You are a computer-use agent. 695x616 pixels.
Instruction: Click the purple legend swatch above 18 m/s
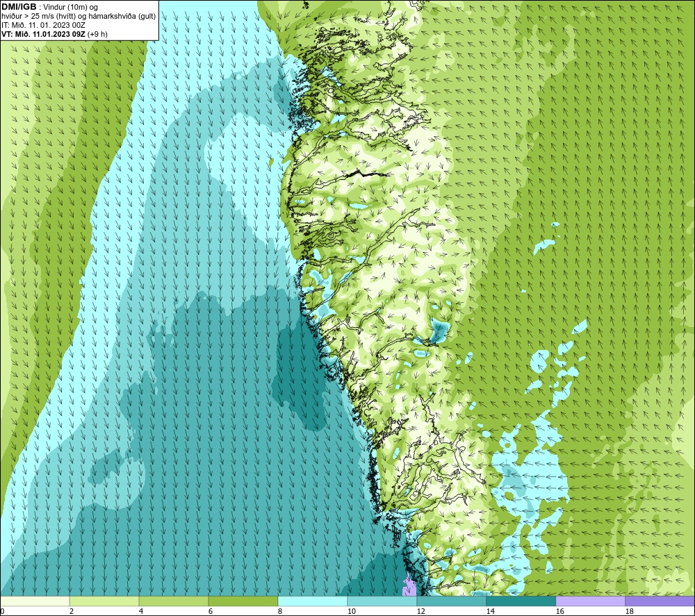tap(660, 601)
